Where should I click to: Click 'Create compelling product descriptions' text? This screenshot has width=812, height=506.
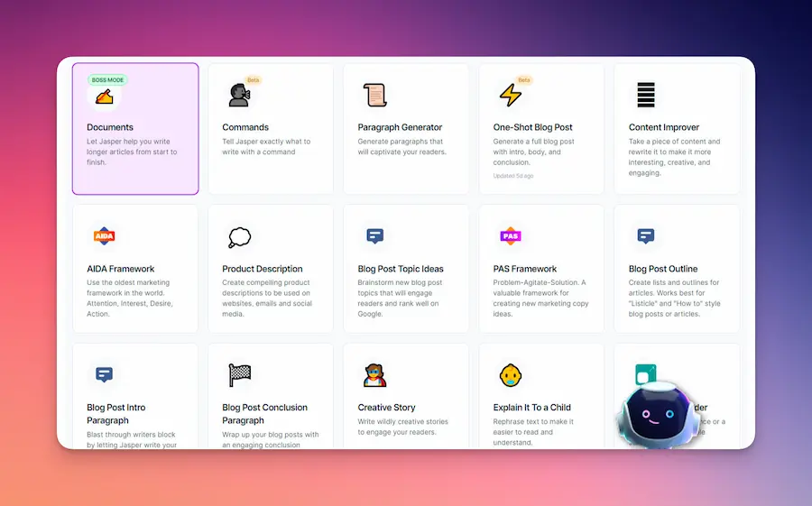267,299
